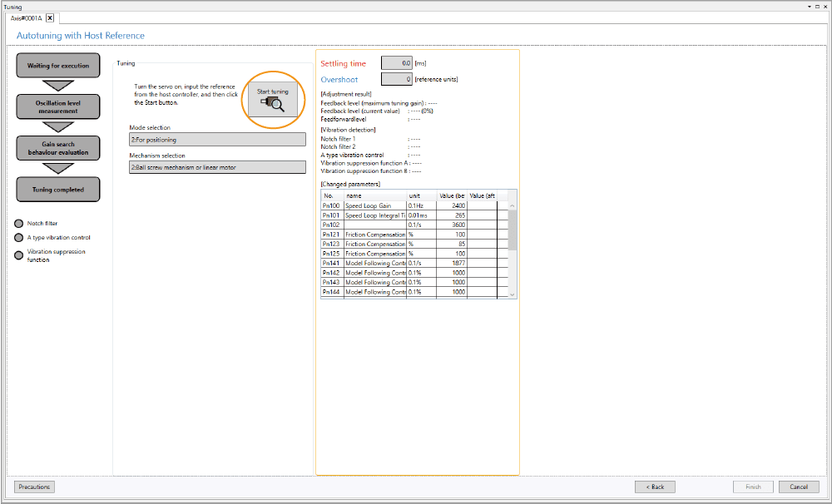Click the Notch filter status indicator
This screenshot has height=504, width=832.
19,223
